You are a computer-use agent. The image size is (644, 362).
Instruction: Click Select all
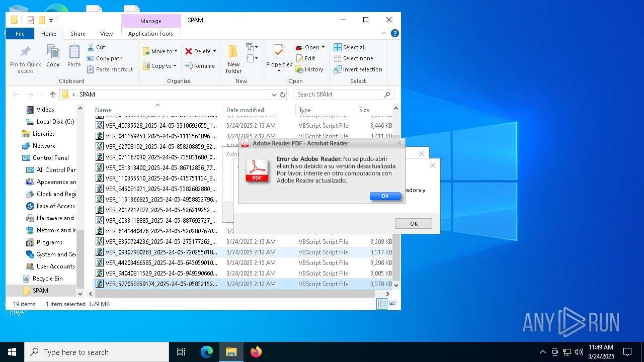350,47
